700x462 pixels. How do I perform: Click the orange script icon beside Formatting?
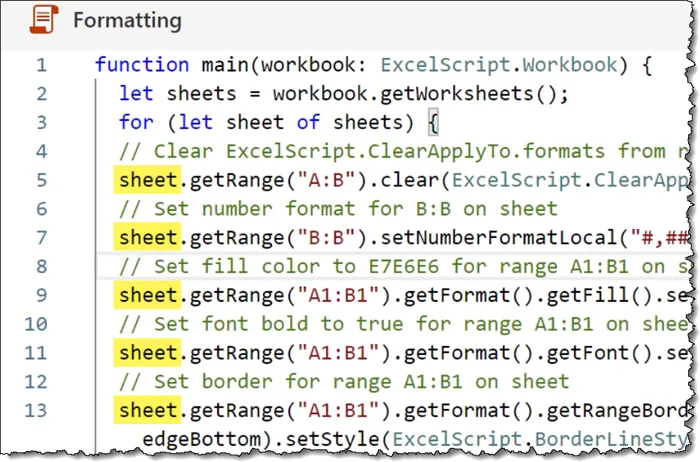click(x=44, y=20)
